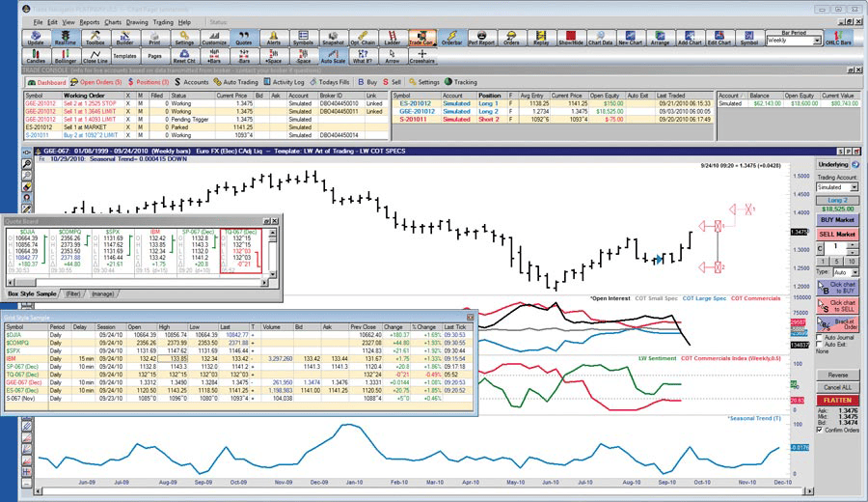The image size is (868, 502).
Task: Click the Reset Cht icon
Action: (184, 56)
